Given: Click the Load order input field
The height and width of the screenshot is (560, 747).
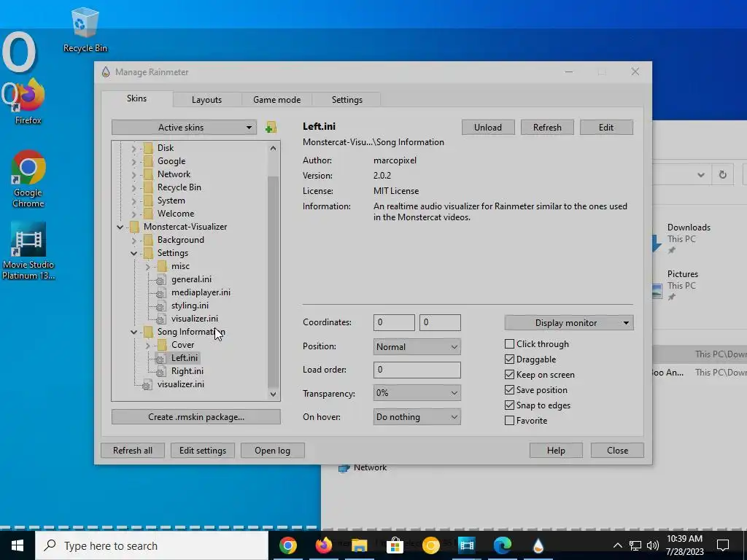Looking at the screenshot, I should click(417, 370).
